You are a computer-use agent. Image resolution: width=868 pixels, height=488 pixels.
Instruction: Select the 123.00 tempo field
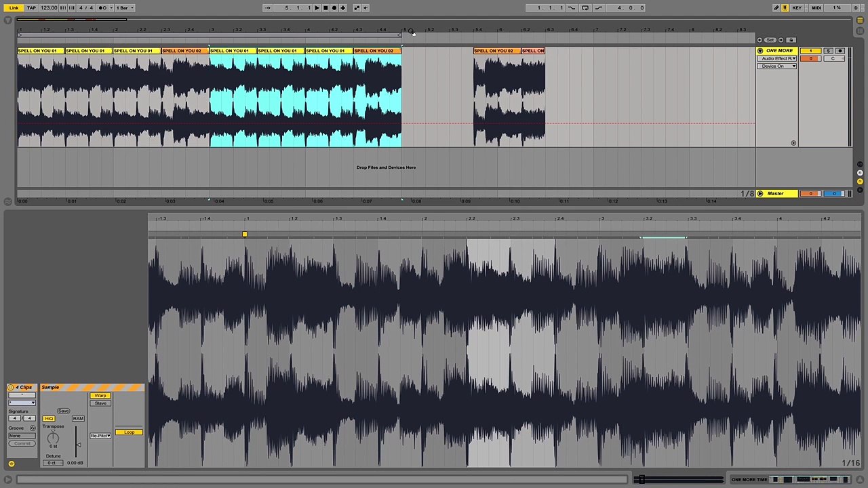49,7
